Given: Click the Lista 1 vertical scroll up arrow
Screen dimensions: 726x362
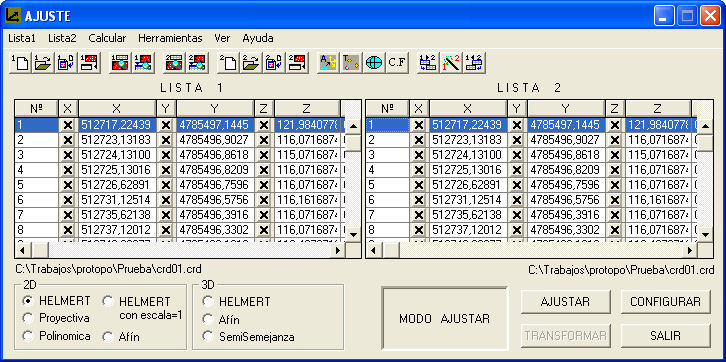Looking at the screenshot, I should pos(353,125).
